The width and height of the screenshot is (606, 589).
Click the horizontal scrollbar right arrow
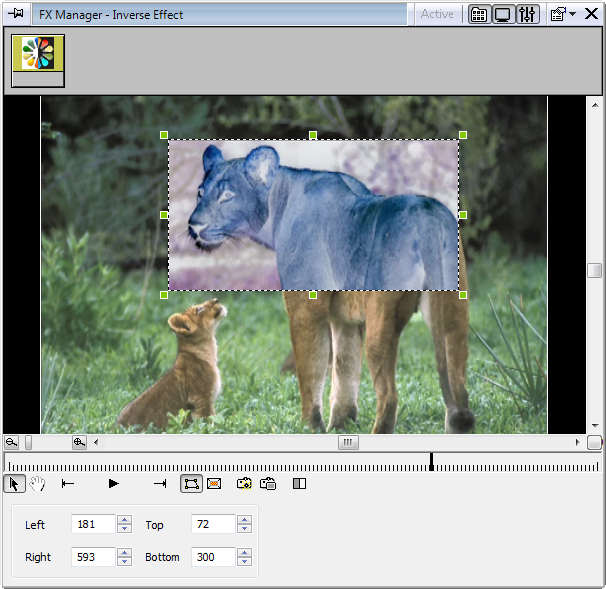tap(578, 442)
